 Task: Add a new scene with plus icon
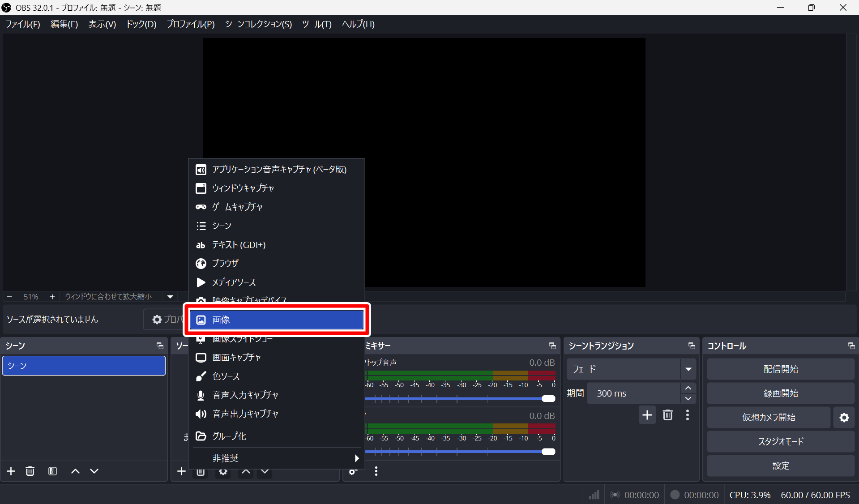[x=11, y=471]
